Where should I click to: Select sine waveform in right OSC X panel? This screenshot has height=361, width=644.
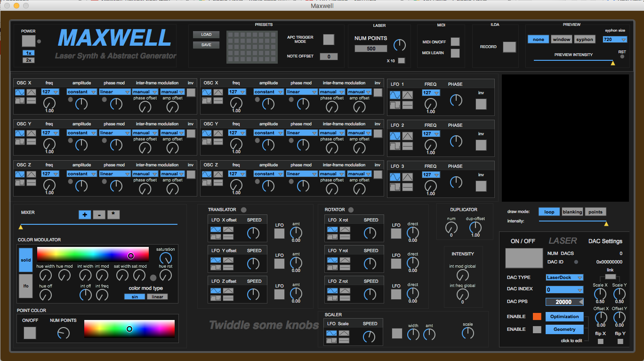click(207, 92)
